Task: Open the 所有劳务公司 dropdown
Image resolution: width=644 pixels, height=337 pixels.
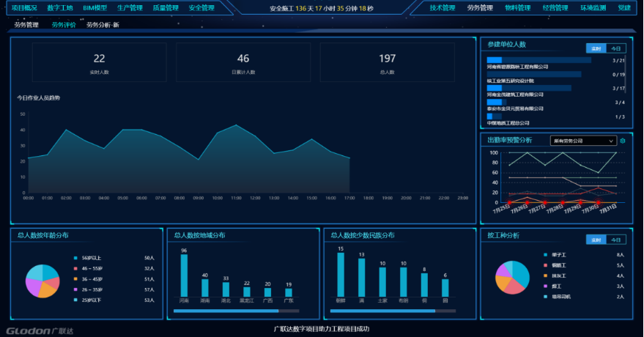Action: point(583,141)
